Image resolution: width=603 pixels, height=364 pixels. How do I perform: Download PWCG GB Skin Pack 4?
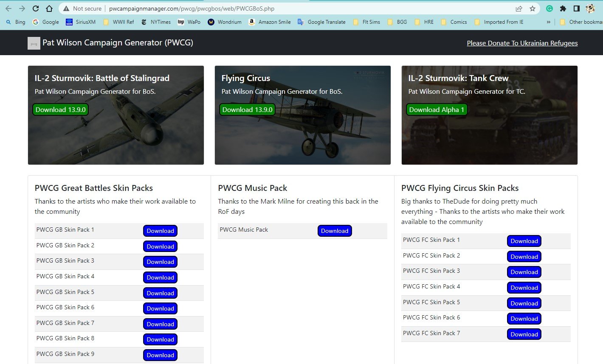click(160, 277)
